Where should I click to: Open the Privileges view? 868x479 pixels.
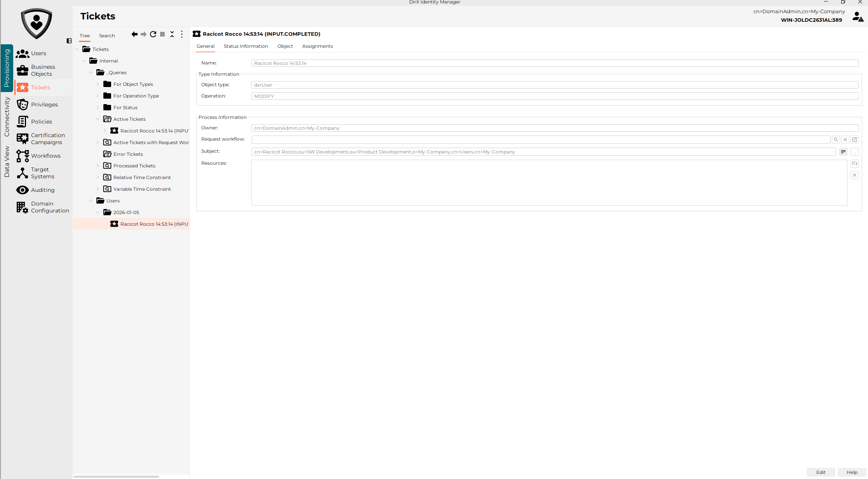click(x=38, y=105)
